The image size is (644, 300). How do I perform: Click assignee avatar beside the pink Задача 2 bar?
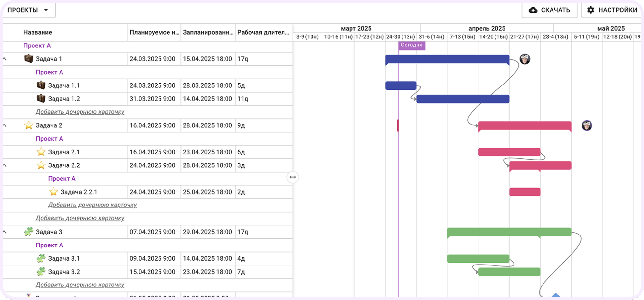pos(587,125)
